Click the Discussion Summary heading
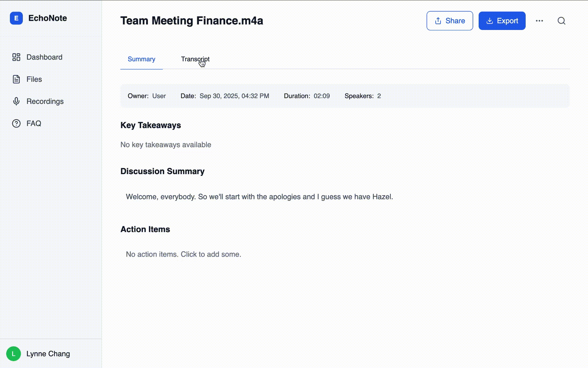The height and width of the screenshot is (368, 588). (163, 171)
